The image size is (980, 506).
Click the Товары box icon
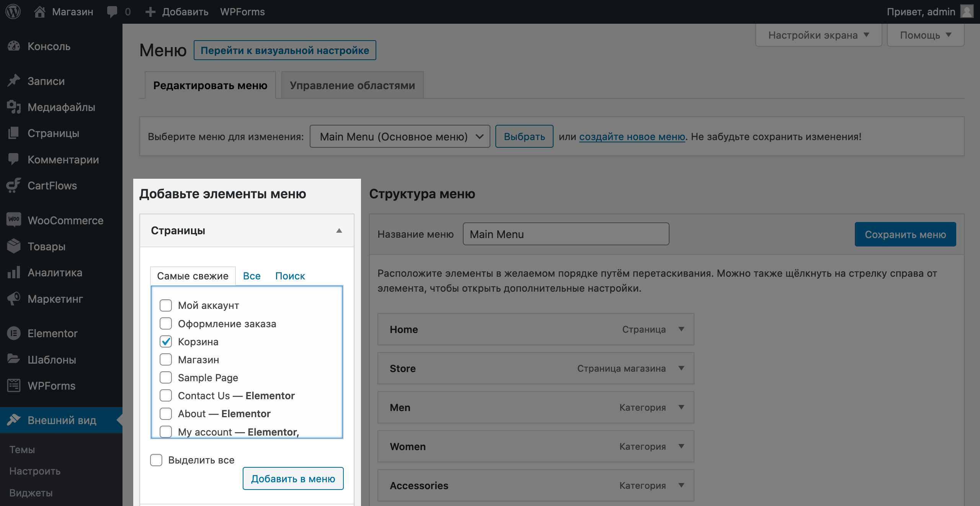(x=14, y=246)
